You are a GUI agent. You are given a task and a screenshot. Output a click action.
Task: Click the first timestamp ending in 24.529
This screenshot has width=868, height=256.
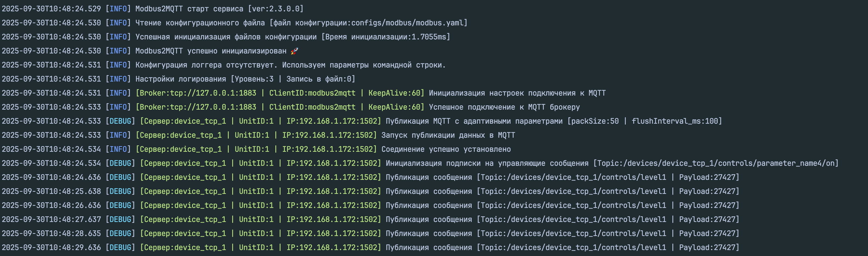51,9
